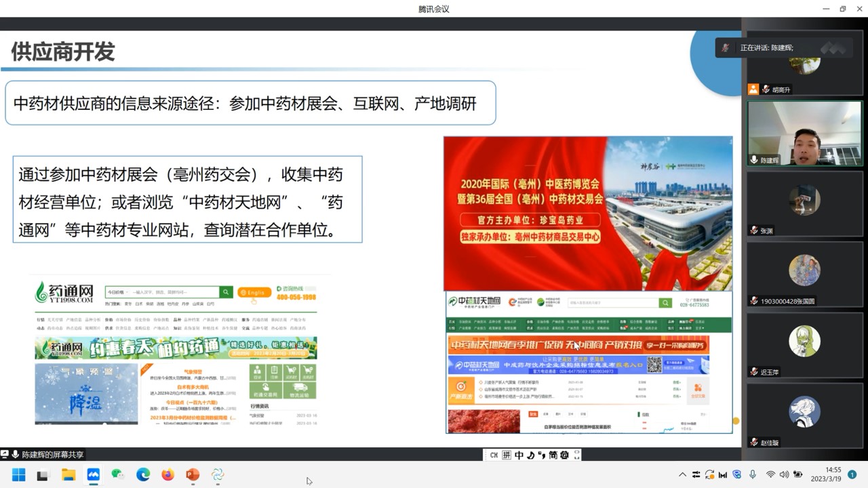
Task: Open Task View on the taskbar
Action: point(43,474)
